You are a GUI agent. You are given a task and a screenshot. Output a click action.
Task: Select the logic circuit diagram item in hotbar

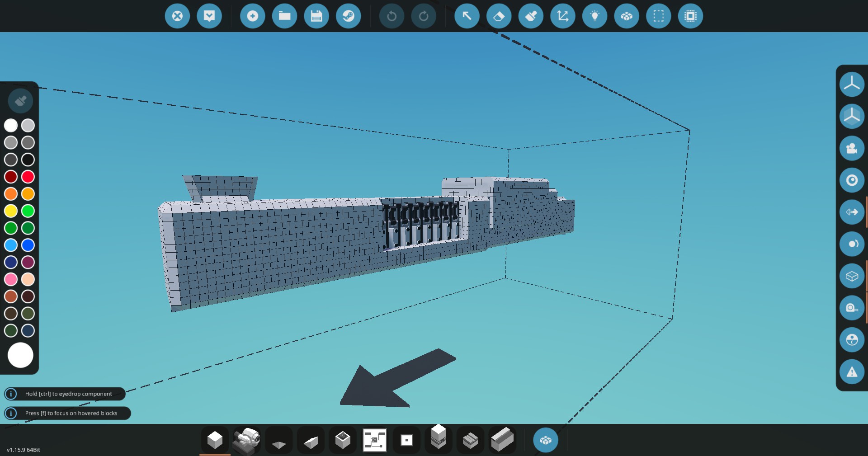tap(375, 440)
